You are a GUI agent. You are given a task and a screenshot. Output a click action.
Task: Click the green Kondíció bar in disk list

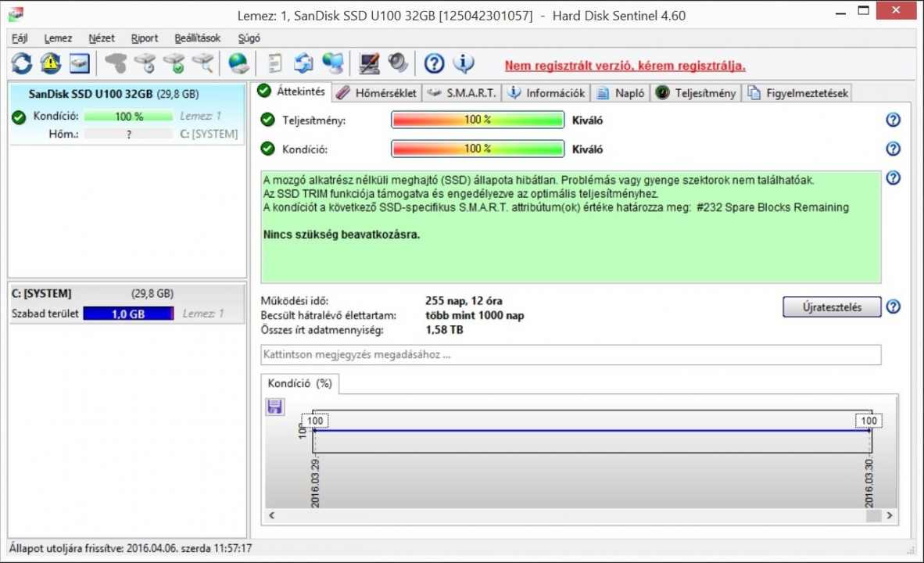pyautogui.click(x=128, y=117)
